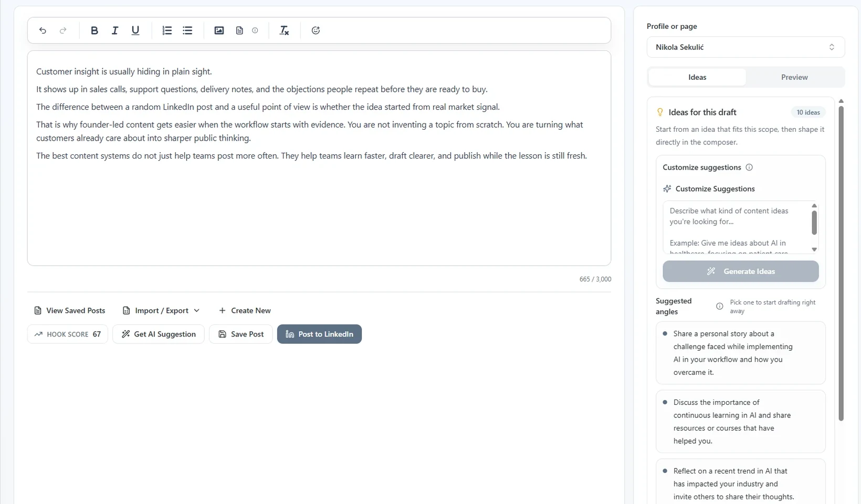The width and height of the screenshot is (861, 504).
Task: Pick the personal story about AI challenge idea
Action: [x=741, y=353]
